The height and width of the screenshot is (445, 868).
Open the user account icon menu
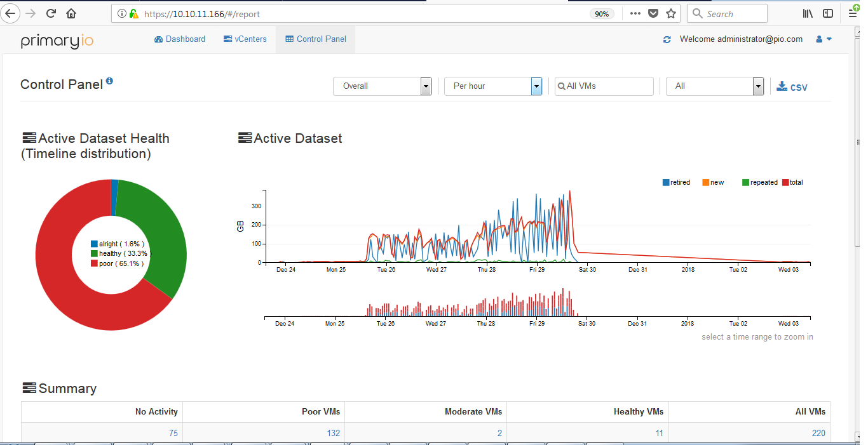tap(824, 39)
